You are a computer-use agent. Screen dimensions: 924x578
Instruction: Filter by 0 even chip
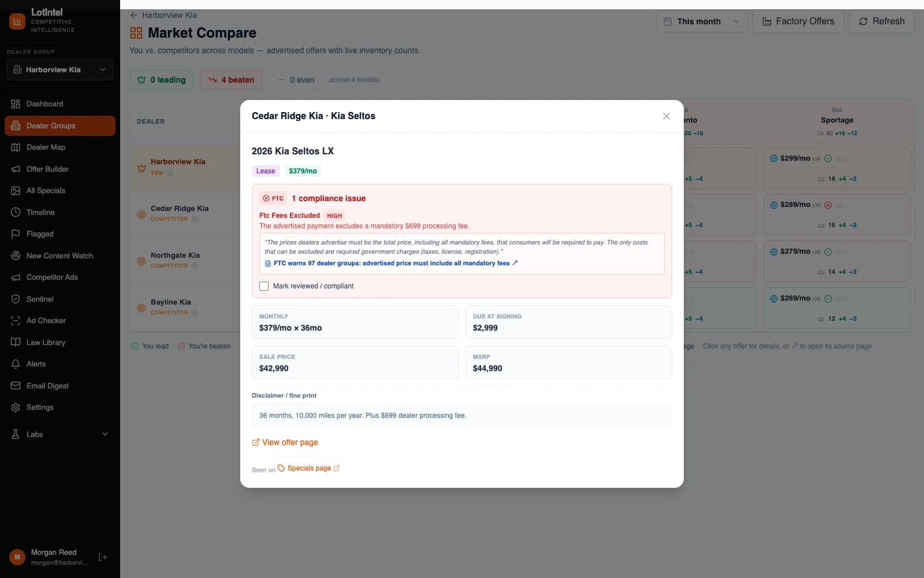[x=296, y=80]
